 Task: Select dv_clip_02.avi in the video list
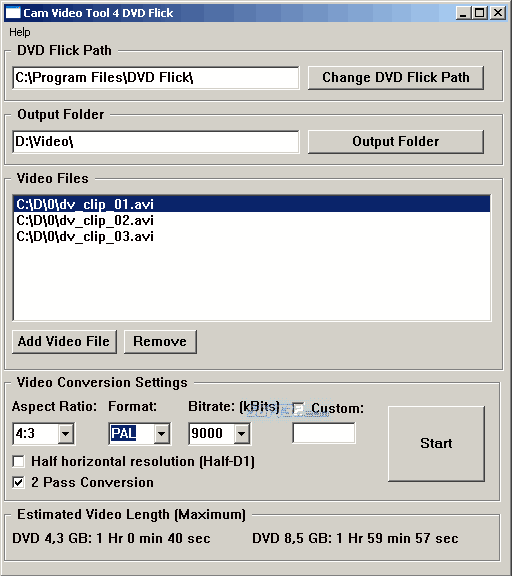[252, 220]
